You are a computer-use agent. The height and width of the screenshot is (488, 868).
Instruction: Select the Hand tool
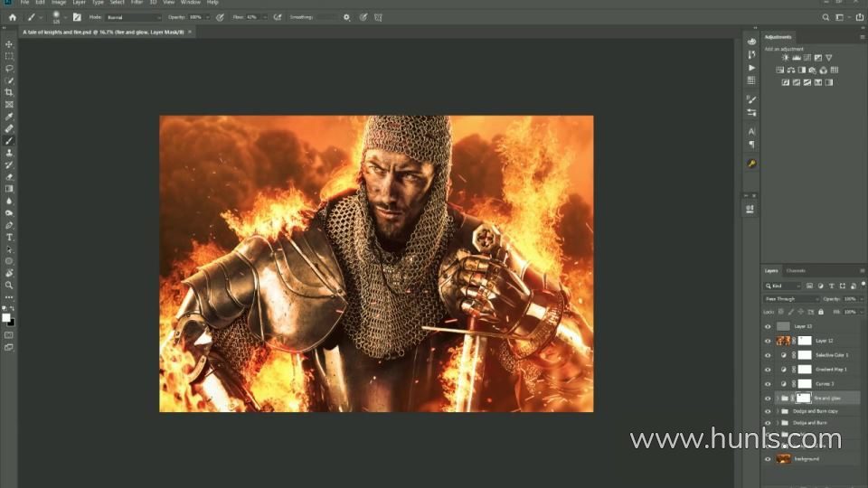point(9,273)
